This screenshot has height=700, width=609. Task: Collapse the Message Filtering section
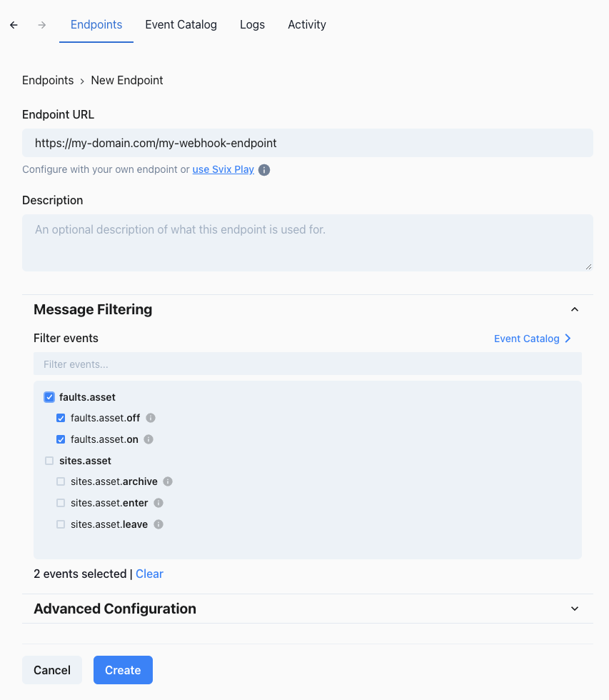point(575,309)
